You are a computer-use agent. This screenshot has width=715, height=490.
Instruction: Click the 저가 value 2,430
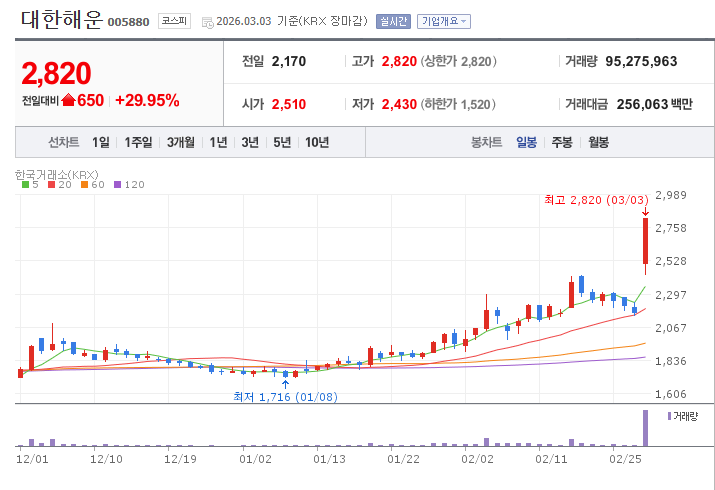click(x=399, y=104)
